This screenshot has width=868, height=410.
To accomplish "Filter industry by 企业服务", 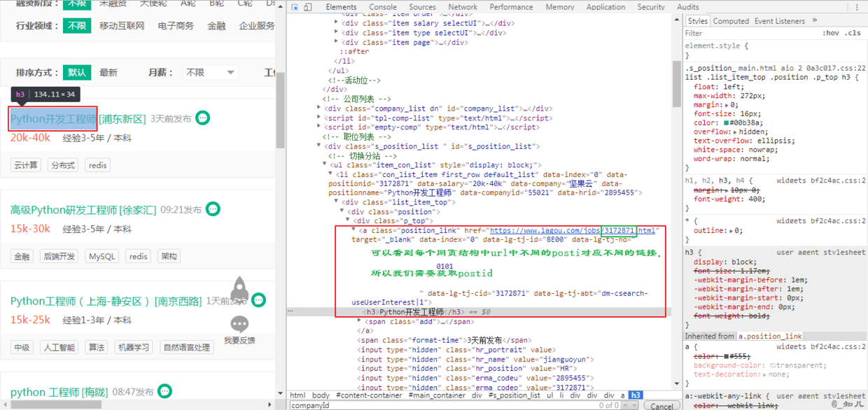I will pyautogui.click(x=257, y=26).
